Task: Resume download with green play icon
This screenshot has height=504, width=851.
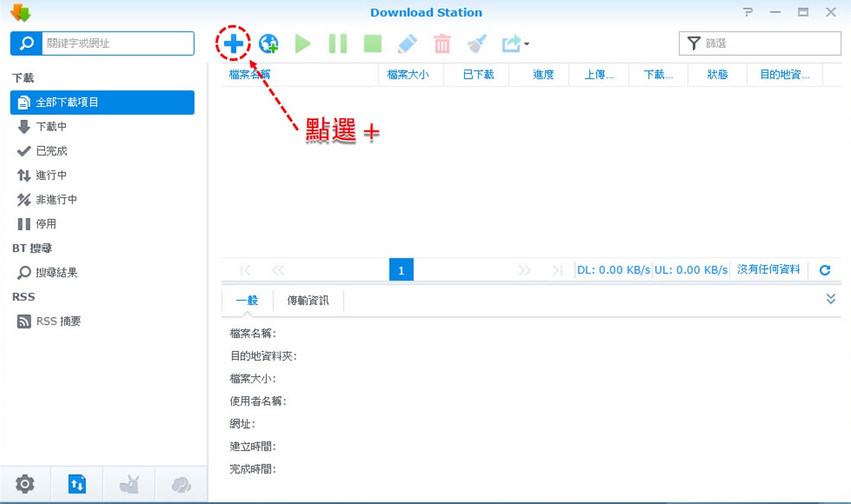Action: coord(303,44)
